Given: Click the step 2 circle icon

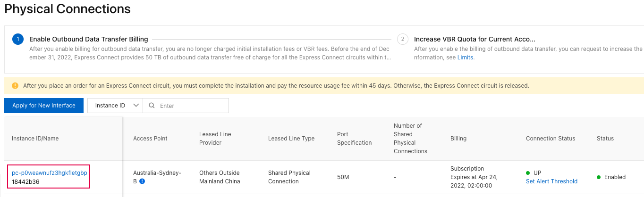Looking at the screenshot, I should (x=402, y=39).
